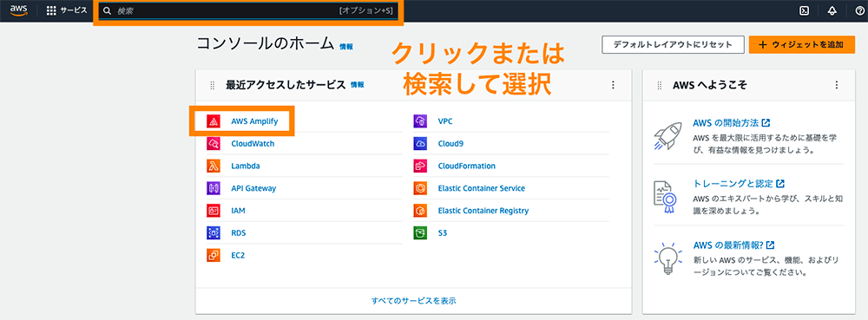Screen dimensions: 868x320
Task: Open AWS Amplify link
Action: coord(254,121)
